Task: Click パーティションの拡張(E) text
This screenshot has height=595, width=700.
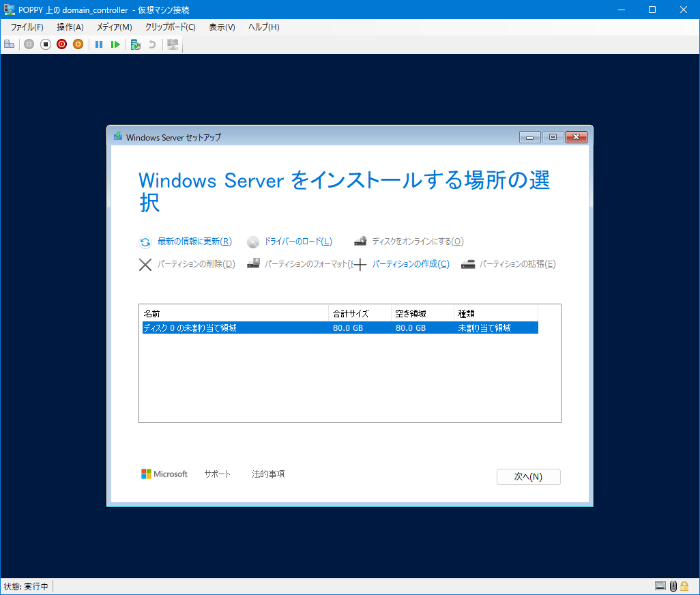Action: pyautogui.click(x=517, y=264)
